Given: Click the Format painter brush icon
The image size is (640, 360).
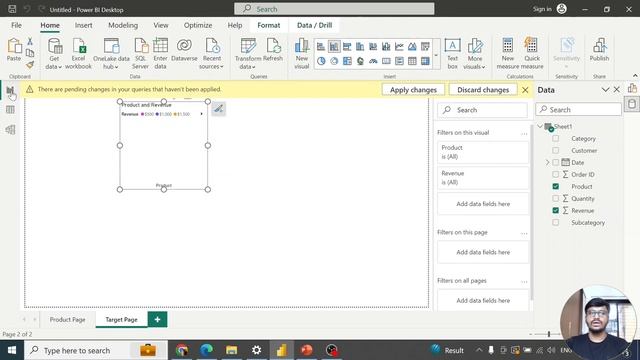Looking at the screenshot, I should pyautogui.click(x=30, y=64).
